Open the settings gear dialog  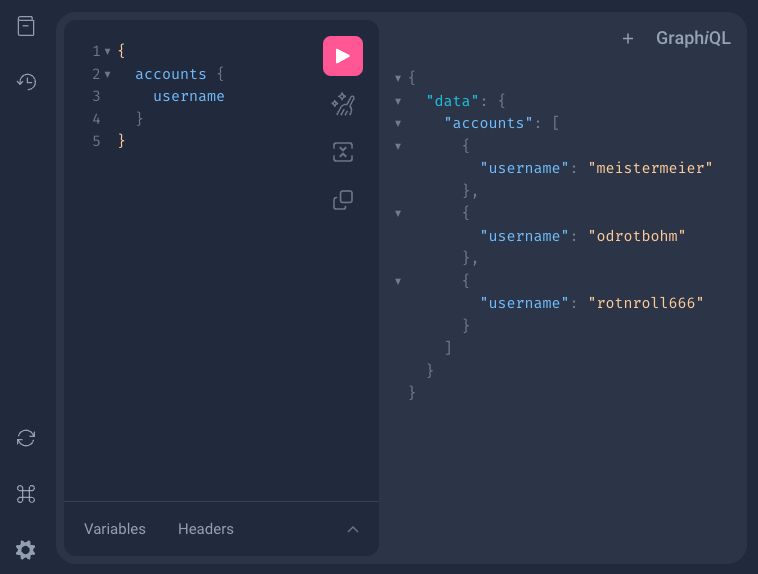coord(26,550)
